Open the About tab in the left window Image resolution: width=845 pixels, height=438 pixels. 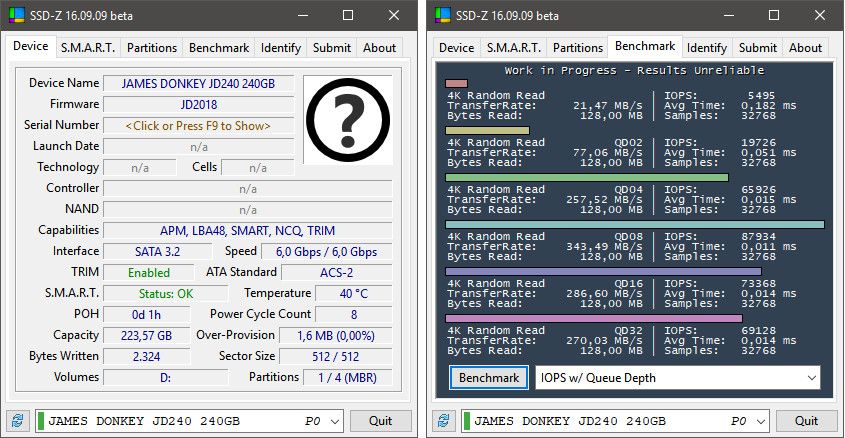379,48
